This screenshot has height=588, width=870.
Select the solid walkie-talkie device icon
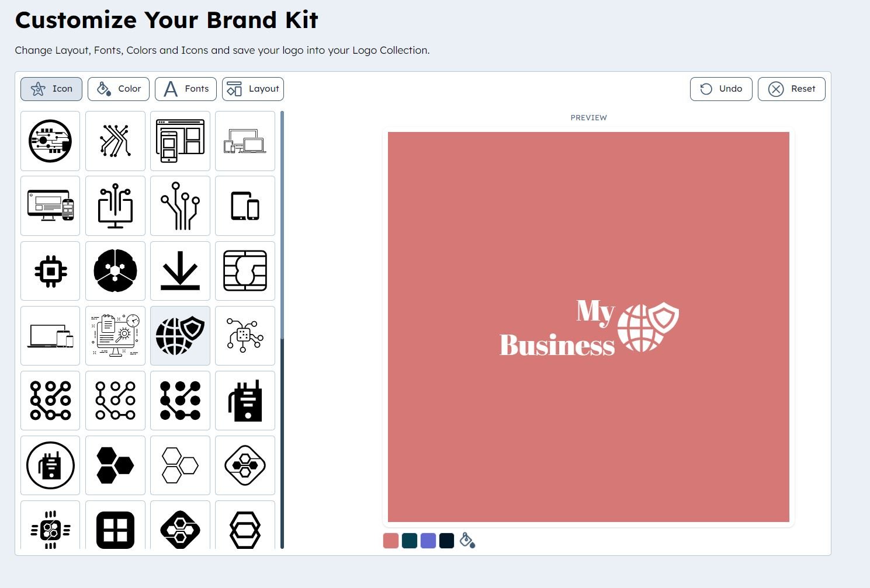245,401
